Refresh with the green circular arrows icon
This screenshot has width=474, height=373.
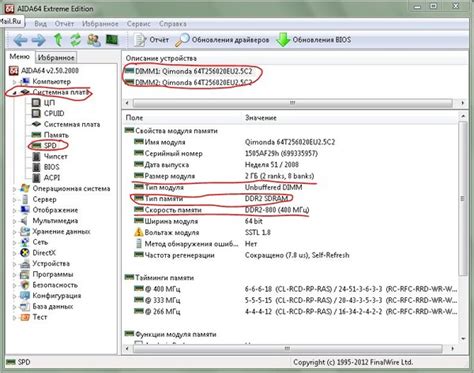[x=76, y=40]
